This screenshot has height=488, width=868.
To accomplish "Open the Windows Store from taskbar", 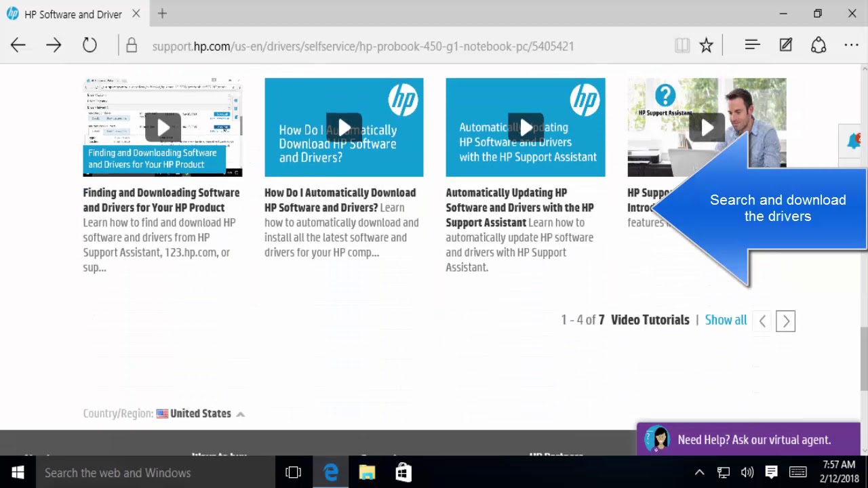I will click(x=403, y=472).
